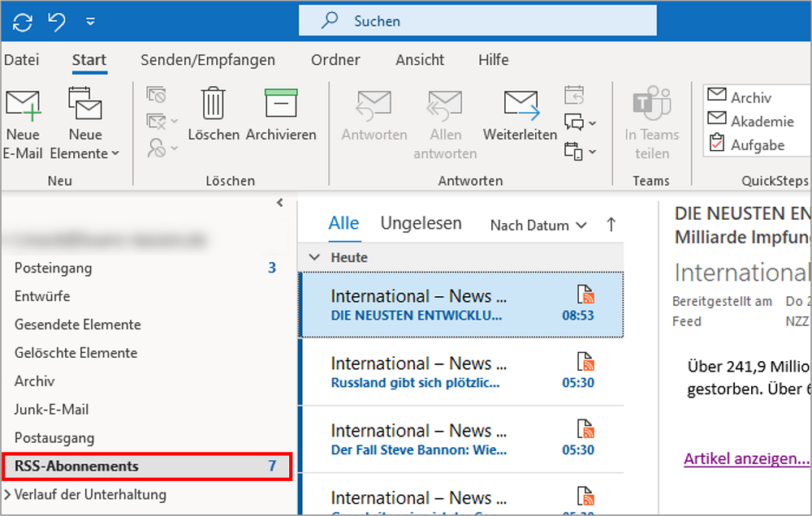812x516 pixels.
Task: Select the Start ribbon tab
Action: 89,60
